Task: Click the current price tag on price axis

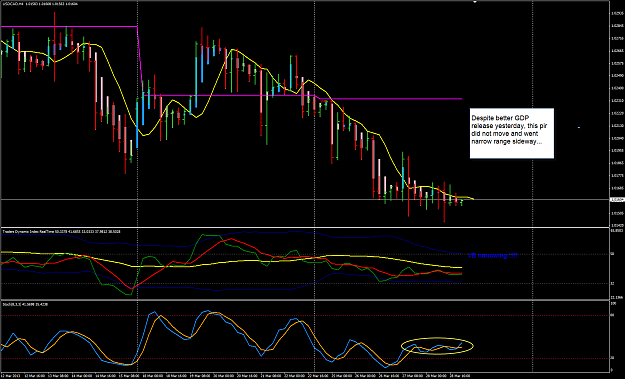Action: click(617, 199)
